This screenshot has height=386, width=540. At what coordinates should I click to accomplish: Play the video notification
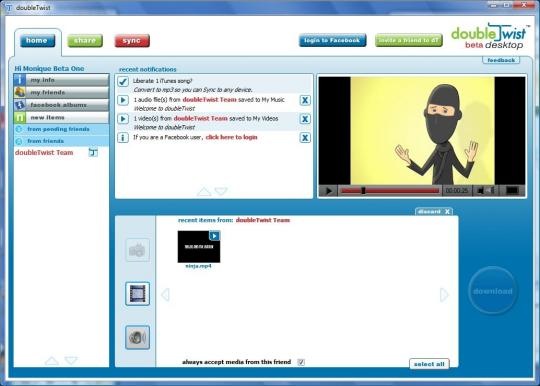(123, 119)
